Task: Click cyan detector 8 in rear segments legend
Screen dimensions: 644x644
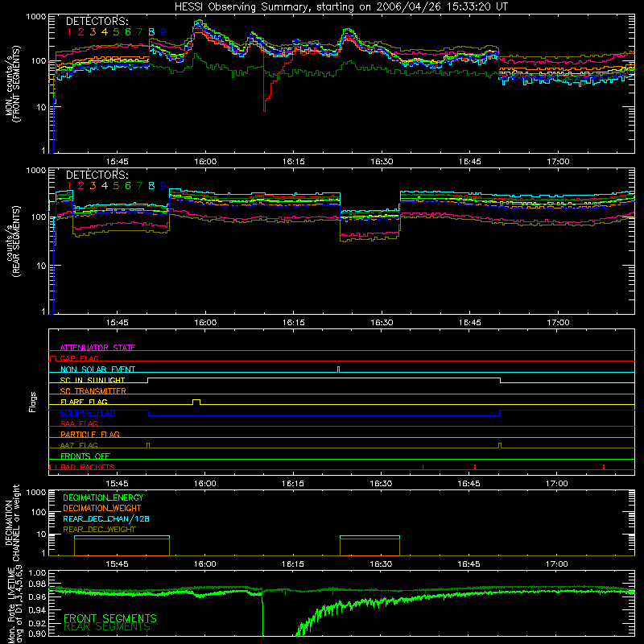Action: 151,186
